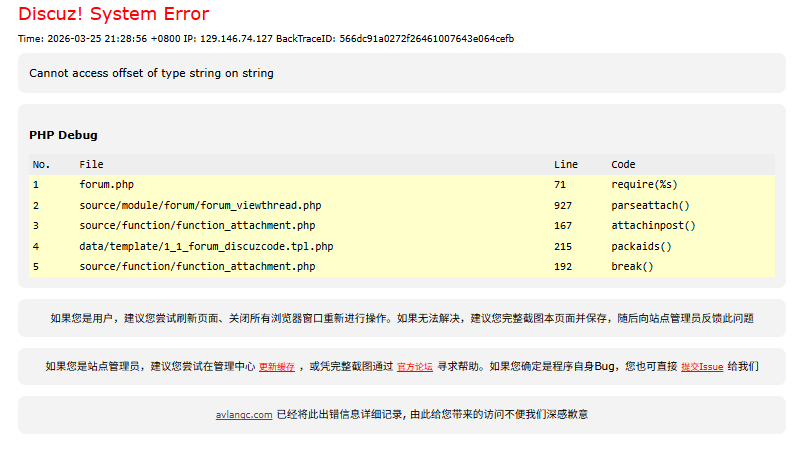Click line number 192
812x465 pixels.
(x=563, y=267)
